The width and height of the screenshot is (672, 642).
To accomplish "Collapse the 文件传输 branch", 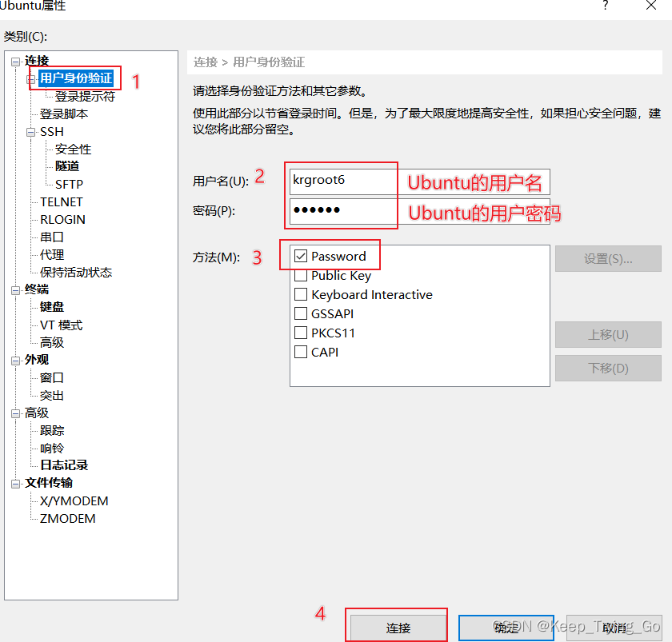I will tap(16, 483).
